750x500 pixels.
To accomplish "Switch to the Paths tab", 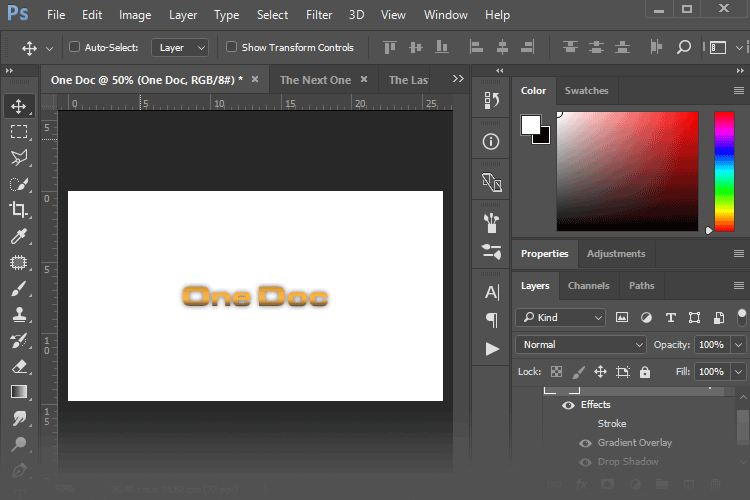I will pyautogui.click(x=641, y=286).
